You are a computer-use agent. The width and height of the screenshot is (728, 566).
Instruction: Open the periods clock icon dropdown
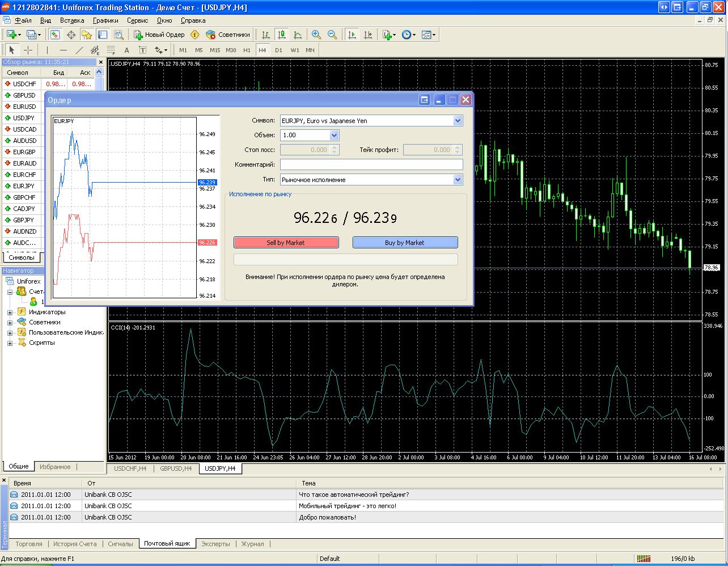tap(409, 35)
